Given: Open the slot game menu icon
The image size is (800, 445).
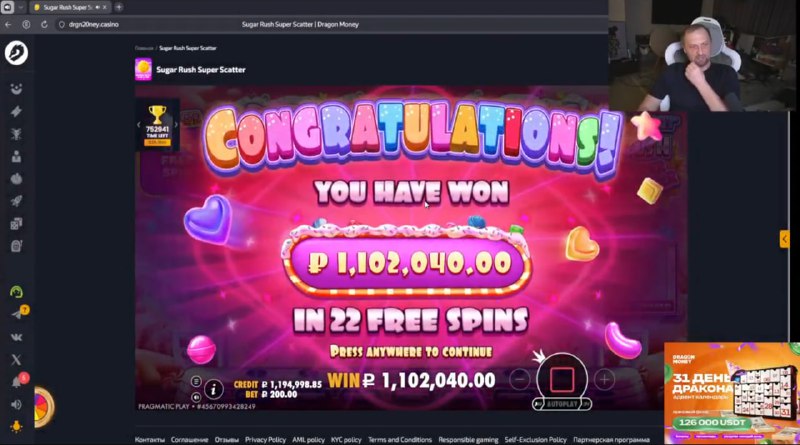Looking at the screenshot, I should coord(196,381).
